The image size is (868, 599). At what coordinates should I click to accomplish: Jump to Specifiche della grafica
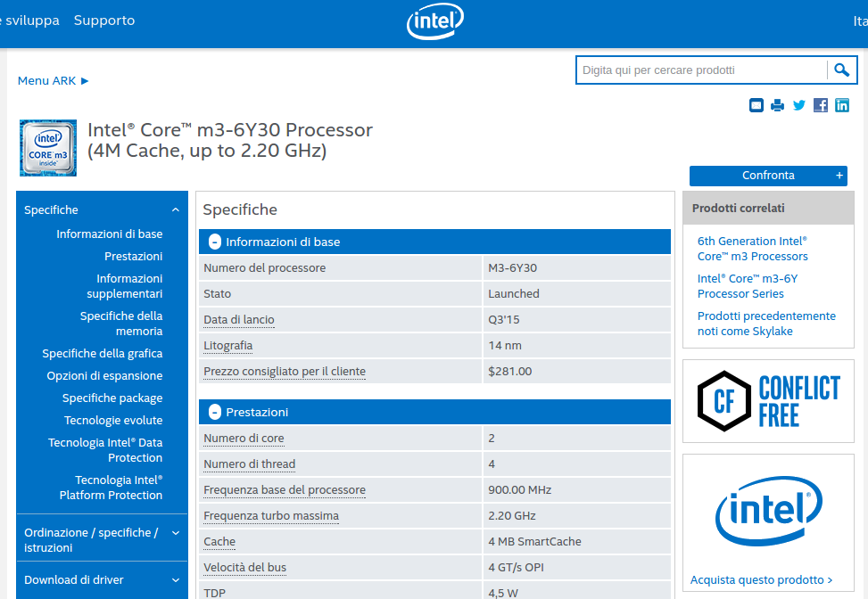coord(103,354)
